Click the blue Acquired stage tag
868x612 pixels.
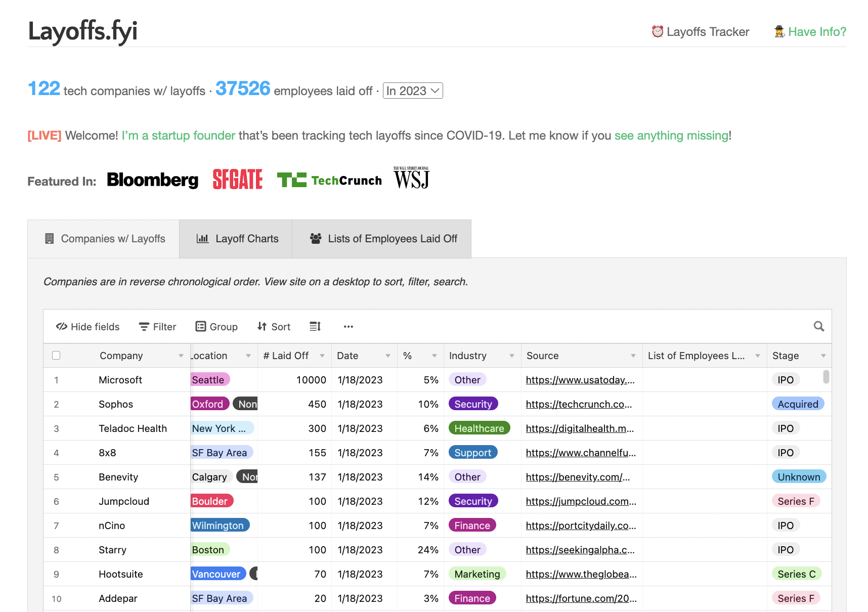[x=798, y=404]
